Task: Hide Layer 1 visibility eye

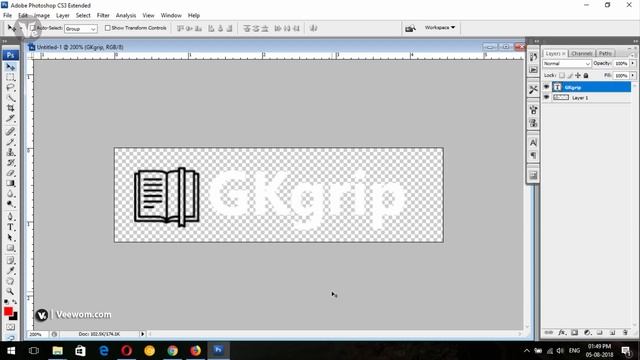Action: pos(547,98)
